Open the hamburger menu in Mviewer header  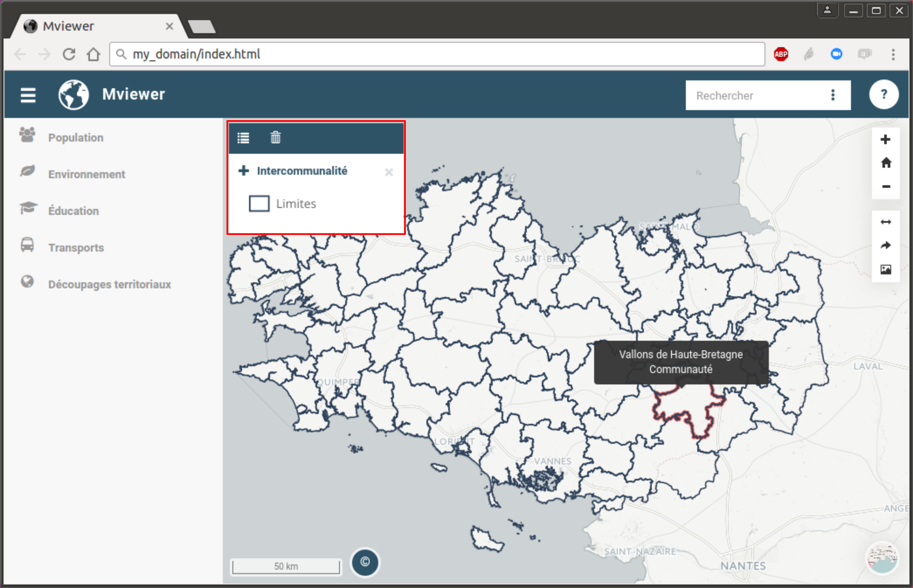[28, 95]
